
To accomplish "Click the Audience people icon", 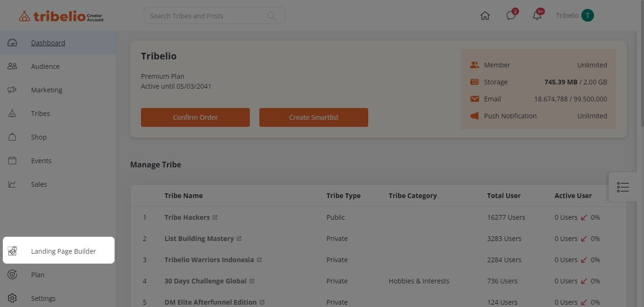I will click(x=12, y=66).
